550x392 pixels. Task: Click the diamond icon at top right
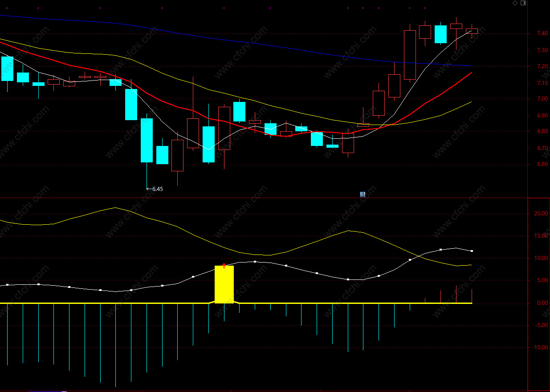click(x=515, y=3)
